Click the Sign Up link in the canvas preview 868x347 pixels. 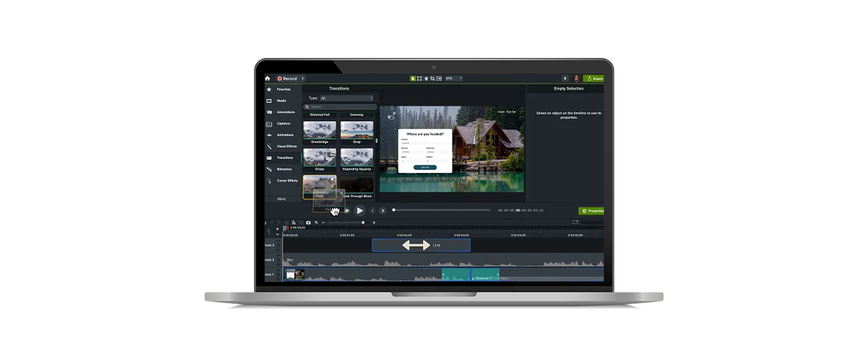(511, 112)
